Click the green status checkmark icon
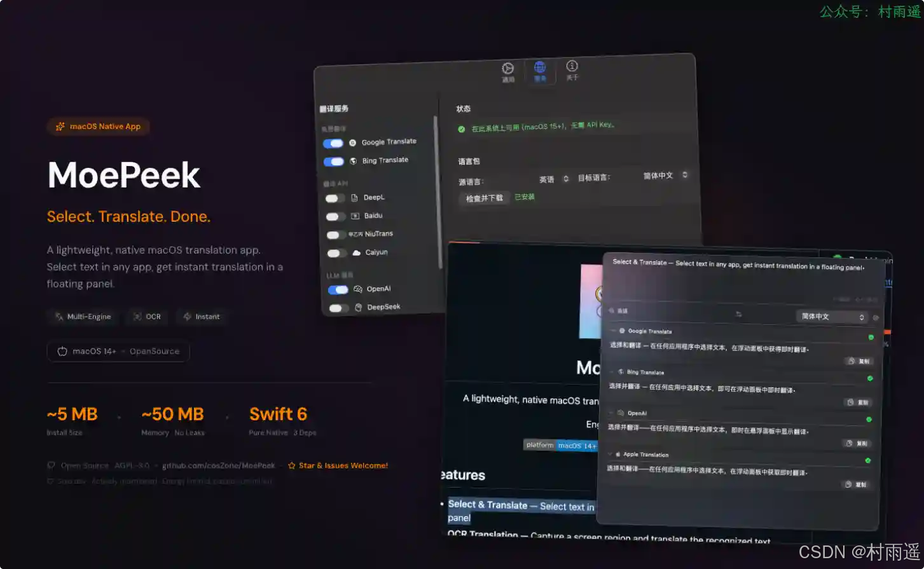 (461, 129)
